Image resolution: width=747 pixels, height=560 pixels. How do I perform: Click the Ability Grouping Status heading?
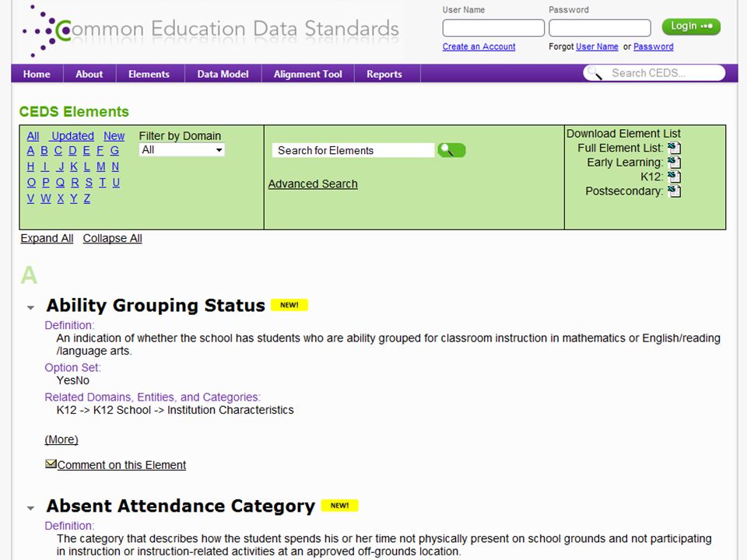point(156,305)
